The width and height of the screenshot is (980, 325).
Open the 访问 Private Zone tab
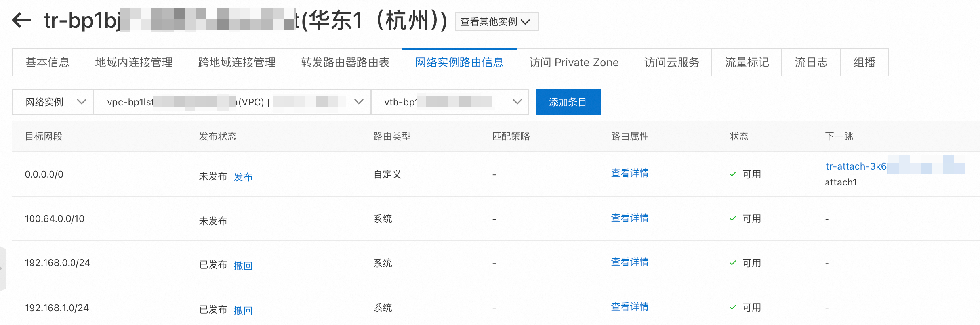pos(574,63)
